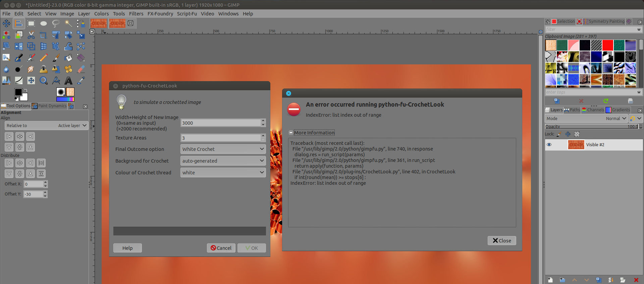Select the Paintbrush tool
Screen dimensions: 644x284
pyautogui.click(x=56, y=58)
